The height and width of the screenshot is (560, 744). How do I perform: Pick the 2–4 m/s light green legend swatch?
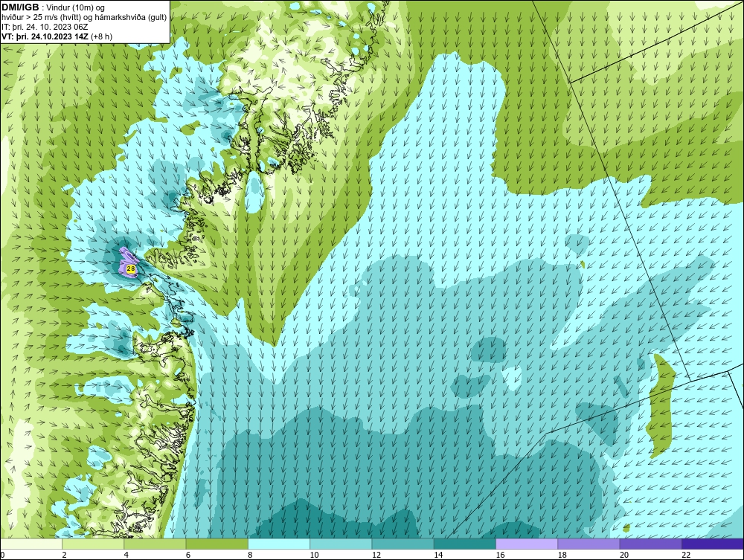pyautogui.click(x=93, y=544)
